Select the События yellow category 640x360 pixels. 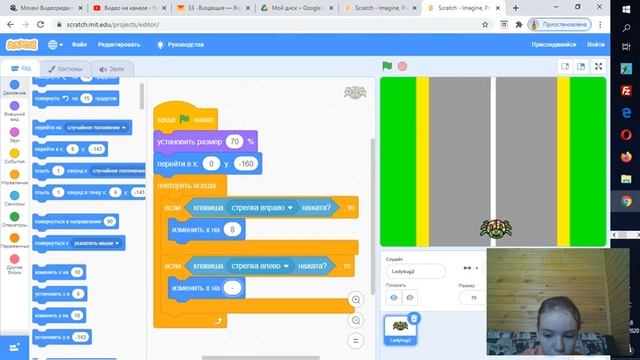pos(14,153)
